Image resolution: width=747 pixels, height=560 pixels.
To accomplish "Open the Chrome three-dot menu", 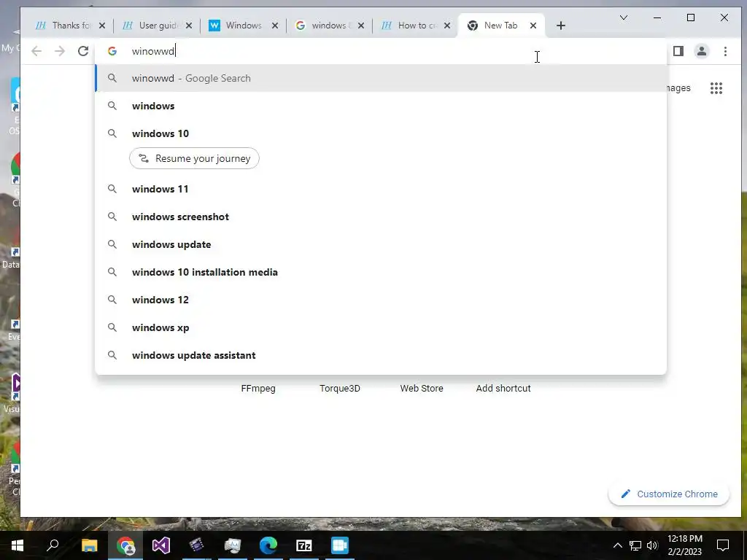I will [725, 51].
